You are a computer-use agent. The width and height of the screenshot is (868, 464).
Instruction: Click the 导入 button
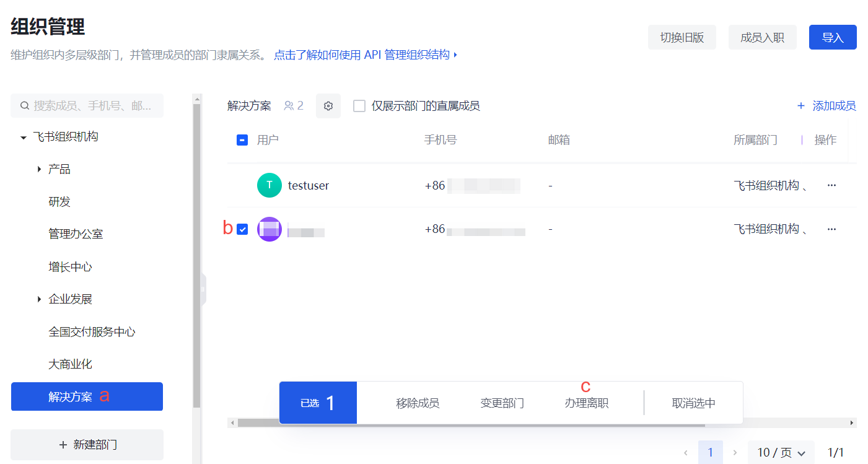tap(833, 37)
